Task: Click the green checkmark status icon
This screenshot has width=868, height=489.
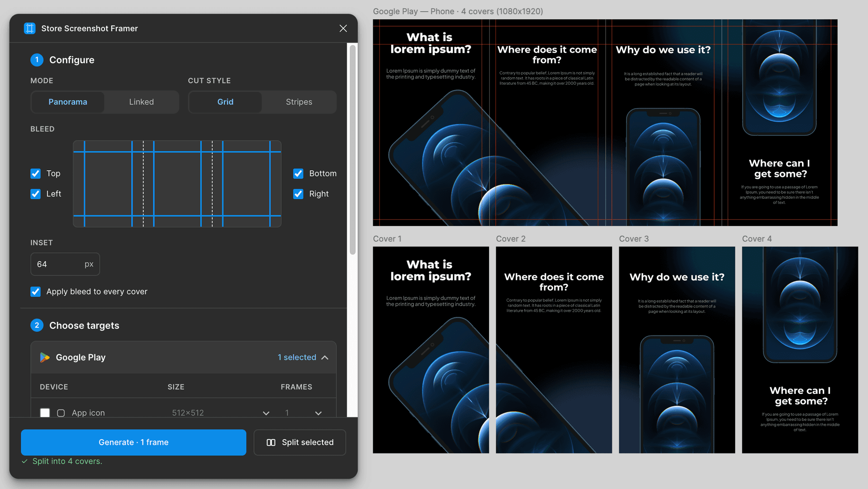Action: [x=24, y=461]
